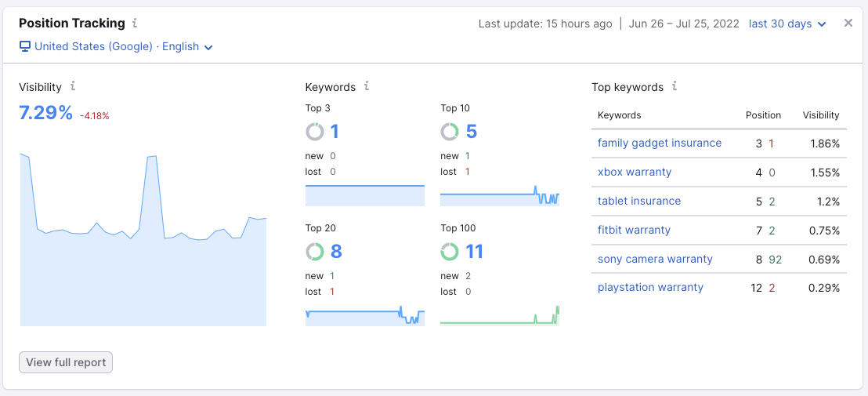Click the Visibility trend area chart
This screenshot has width=868, height=396.
point(143,239)
